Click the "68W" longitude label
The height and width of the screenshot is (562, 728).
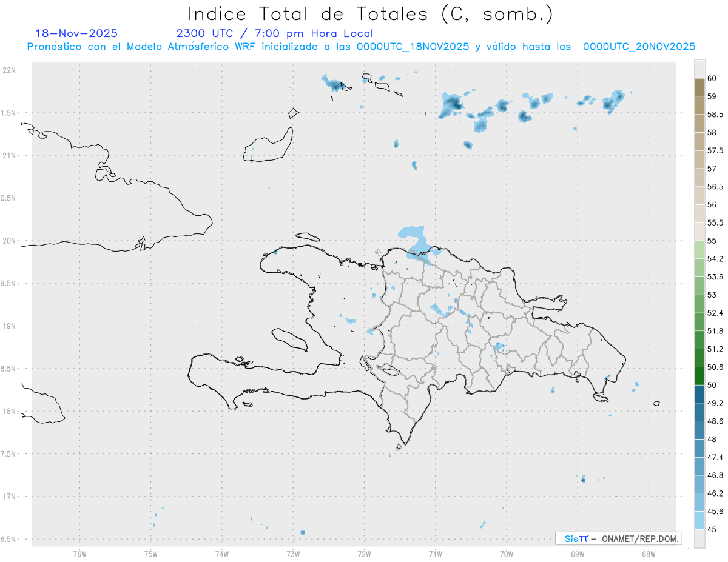649,554
